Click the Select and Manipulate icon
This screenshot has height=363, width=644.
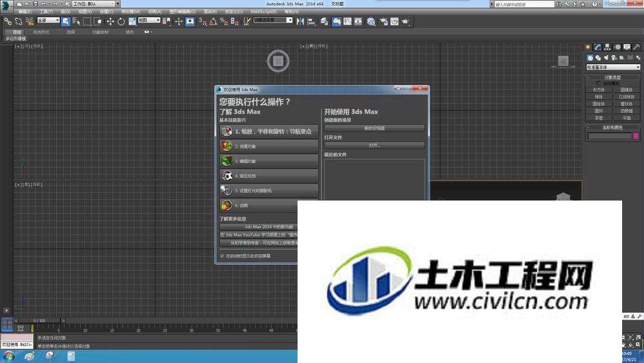pyautogui.click(x=178, y=21)
